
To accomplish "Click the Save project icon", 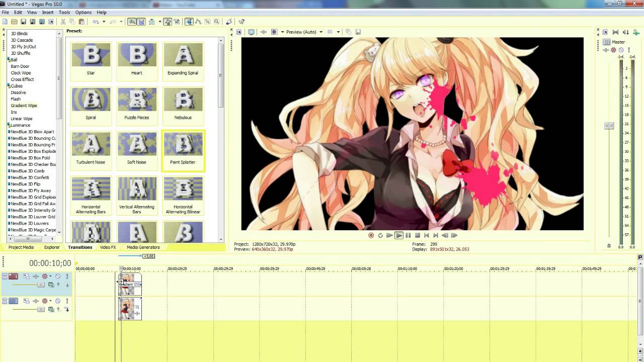I will [23, 22].
